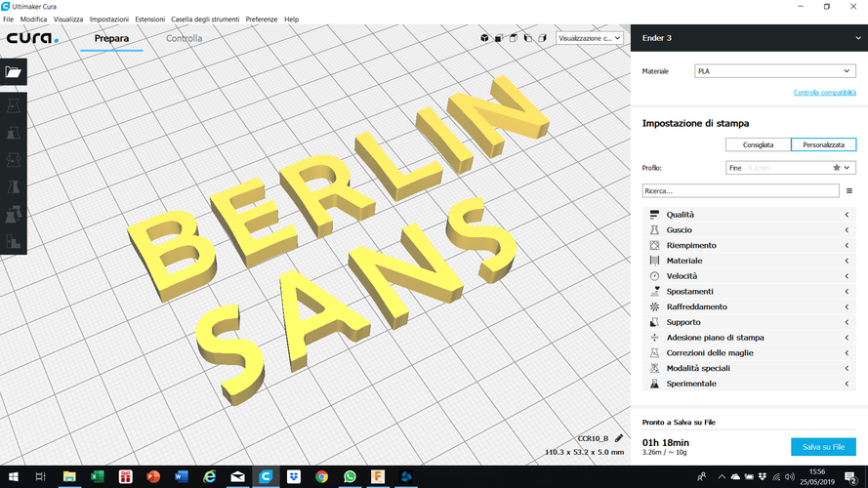Viewport: 868px width, 488px height.
Task: Switch to Personalizzata print setup mode
Action: 824,144
